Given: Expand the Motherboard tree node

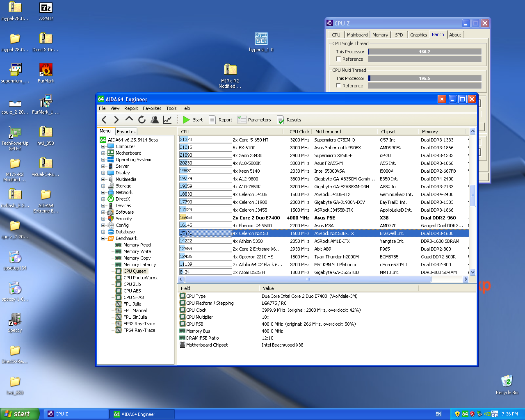Looking at the screenshot, I should point(103,153).
